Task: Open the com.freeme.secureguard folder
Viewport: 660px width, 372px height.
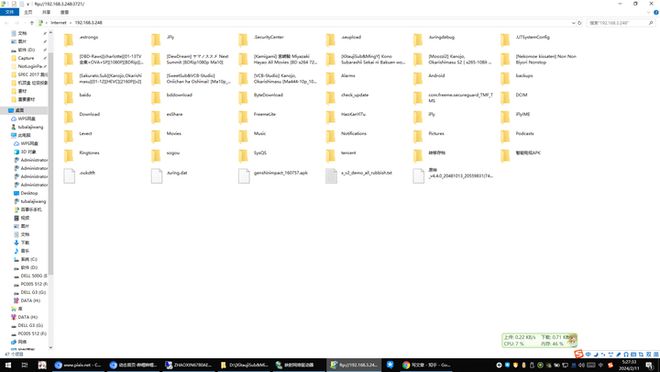Action: (x=453, y=98)
